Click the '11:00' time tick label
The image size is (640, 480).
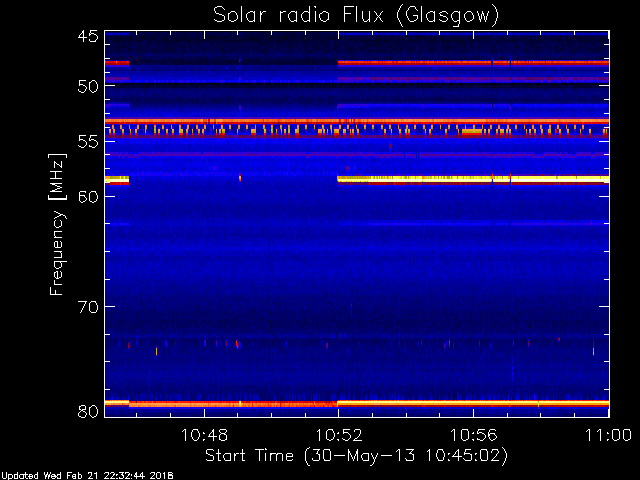pyautogui.click(x=608, y=435)
